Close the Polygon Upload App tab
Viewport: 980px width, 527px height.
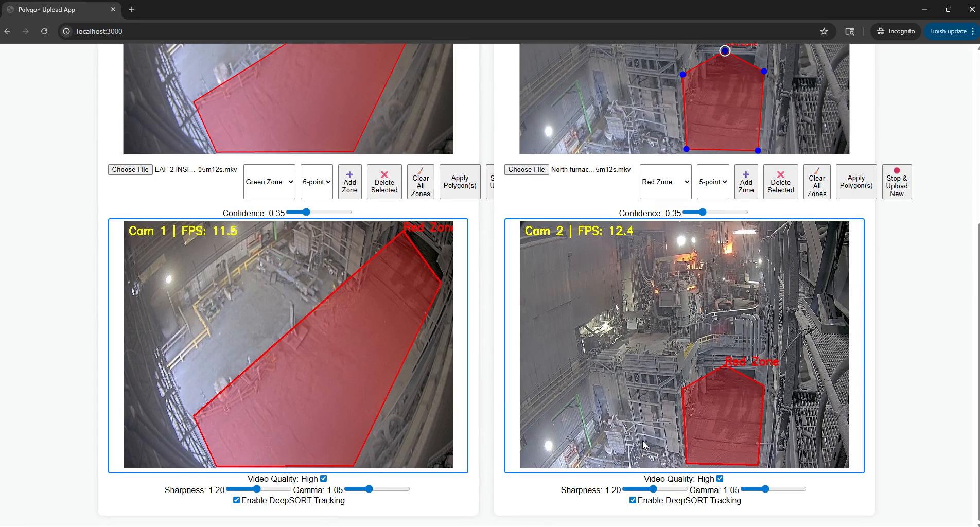click(x=113, y=9)
